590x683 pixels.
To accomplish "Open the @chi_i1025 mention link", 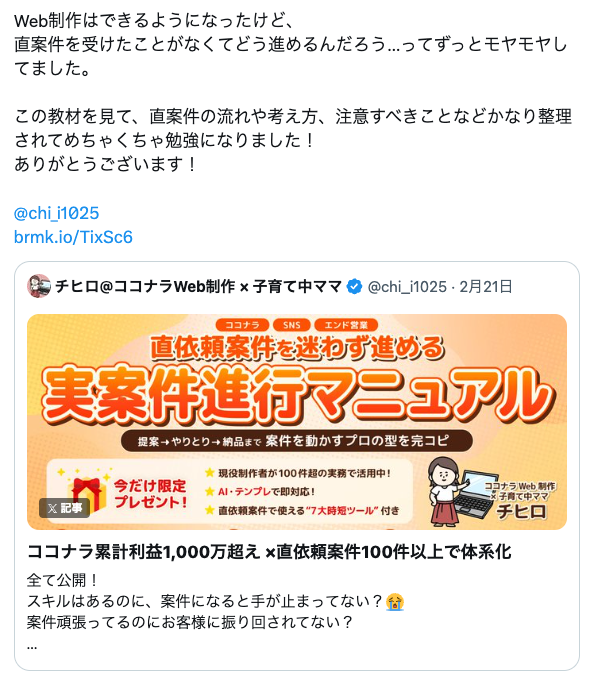I will coord(57,213).
